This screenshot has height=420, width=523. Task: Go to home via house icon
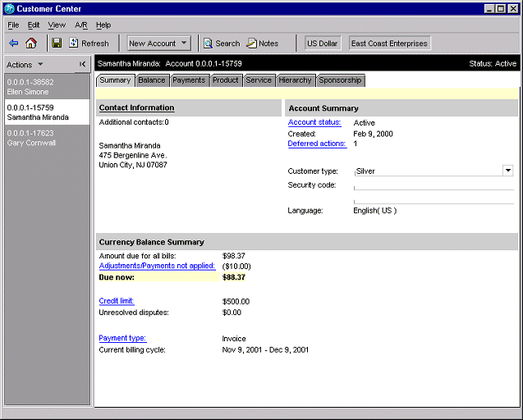click(31, 43)
